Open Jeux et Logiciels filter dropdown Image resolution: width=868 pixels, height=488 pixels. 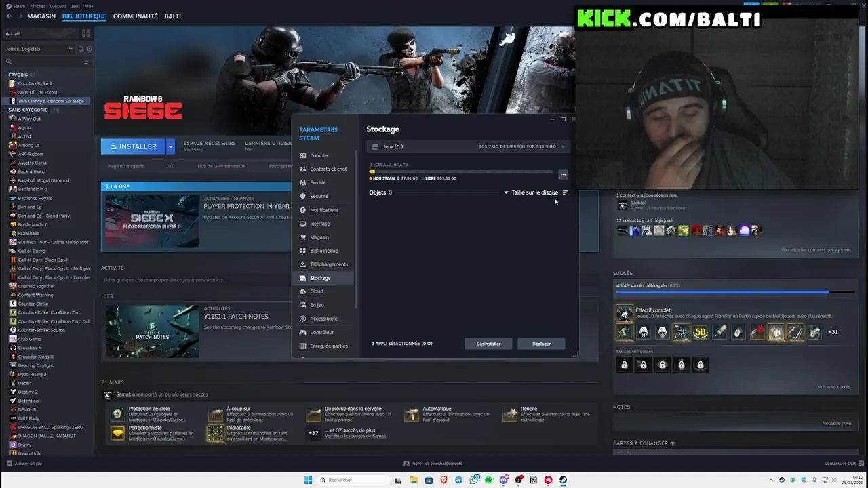(39, 49)
